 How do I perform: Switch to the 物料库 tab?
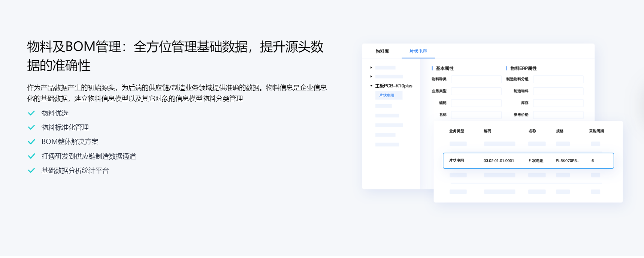click(382, 51)
